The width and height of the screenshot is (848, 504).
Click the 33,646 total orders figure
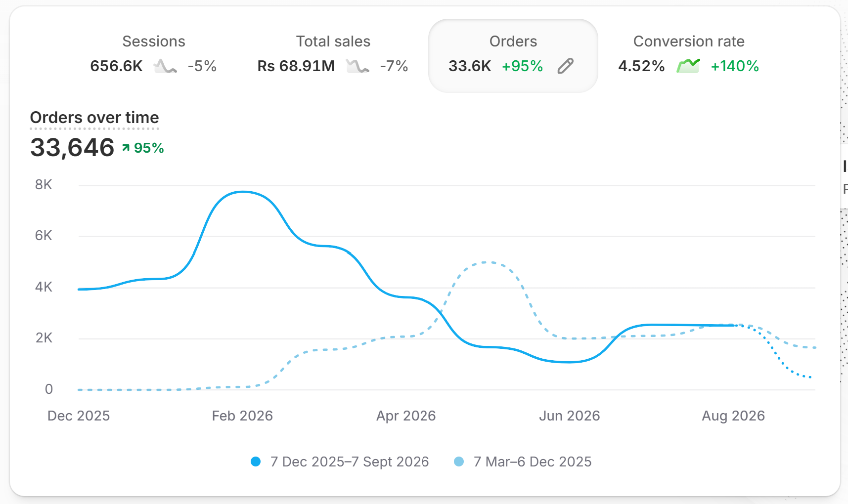(x=72, y=147)
